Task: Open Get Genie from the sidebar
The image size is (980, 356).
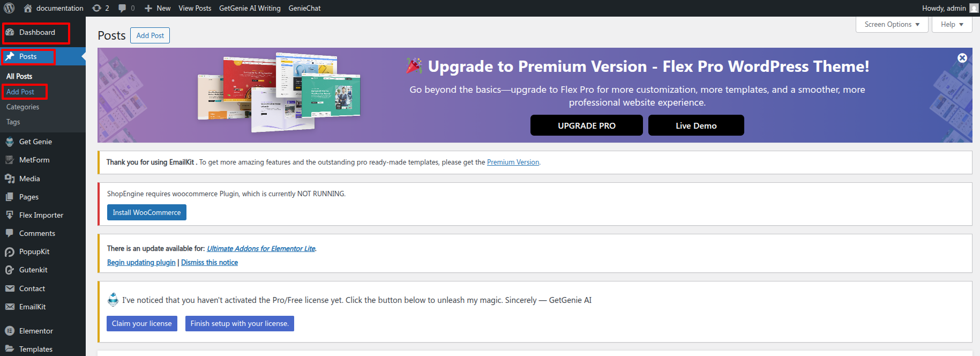Action: click(35, 142)
